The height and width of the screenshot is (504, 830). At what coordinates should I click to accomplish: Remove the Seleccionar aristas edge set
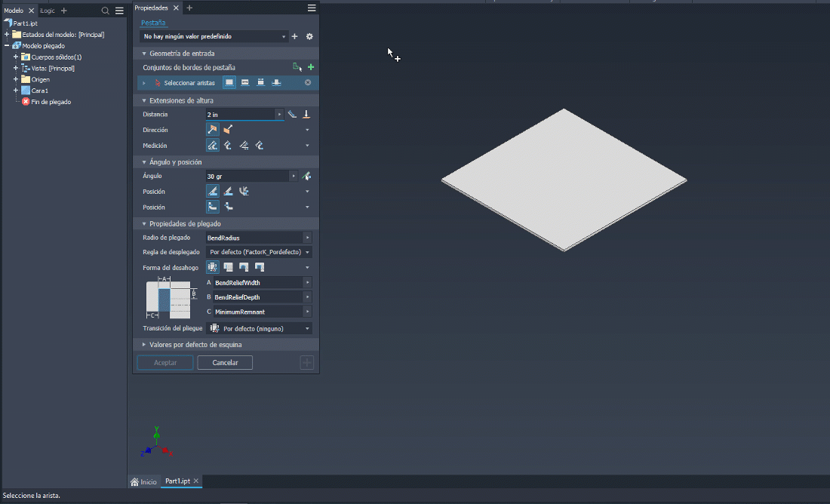(308, 82)
